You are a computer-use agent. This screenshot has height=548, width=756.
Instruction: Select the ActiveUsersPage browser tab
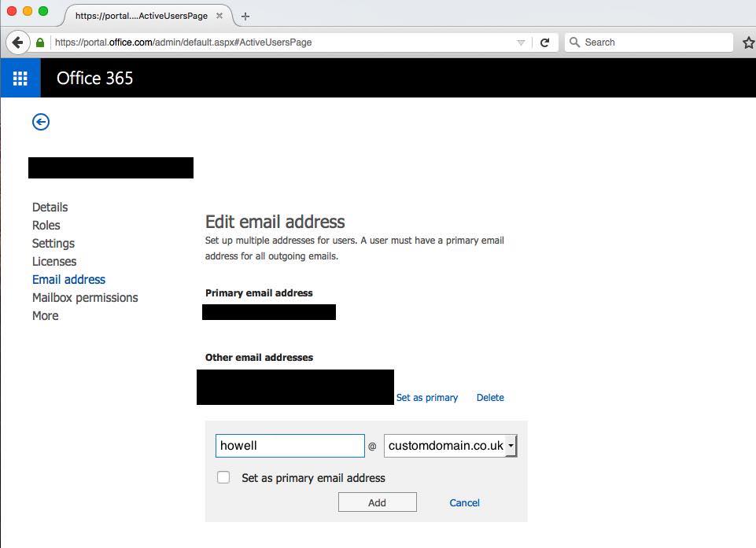(147, 16)
